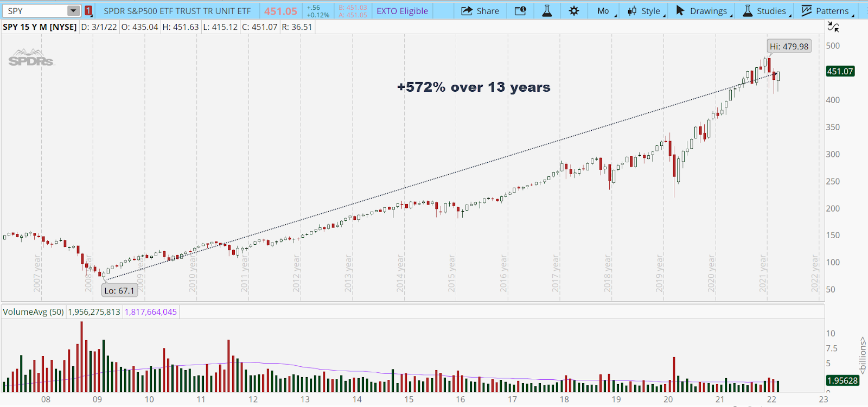Click the red number 1 link indicator
Screen dimensions: 868x407
tap(88, 11)
